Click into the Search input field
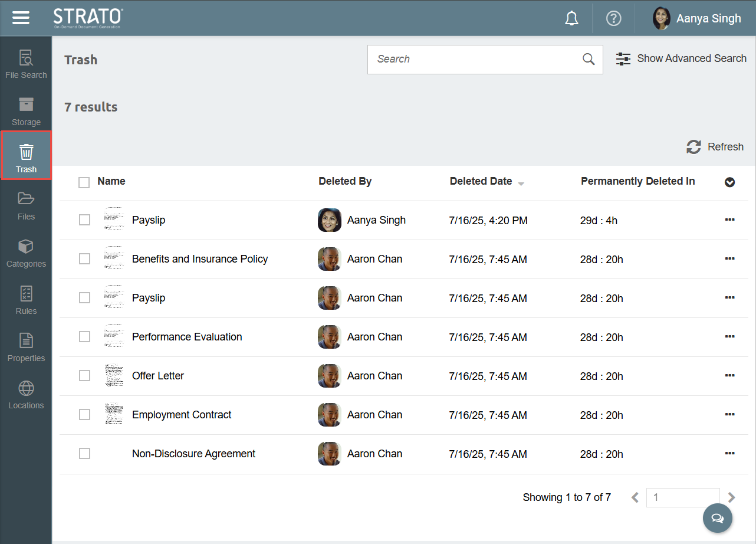The image size is (756, 544). click(x=475, y=60)
